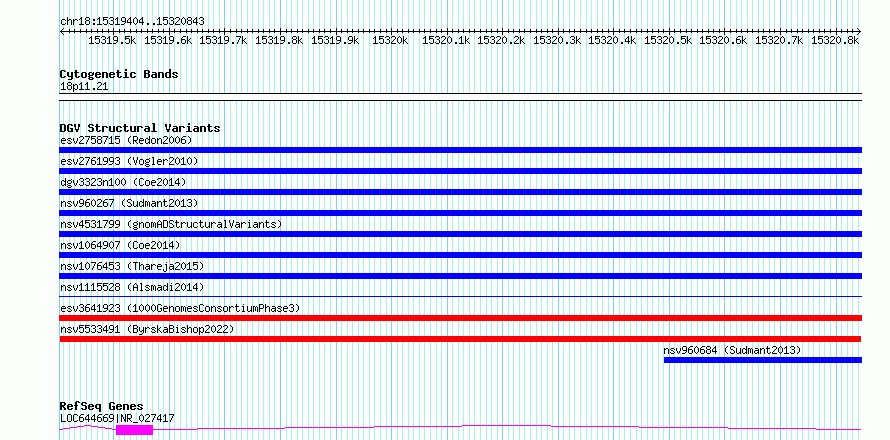The height and width of the screenshot is (440, 890).
Task: Select the esv2761993 (Vogler2010) variant label
Action: [129, 161]
